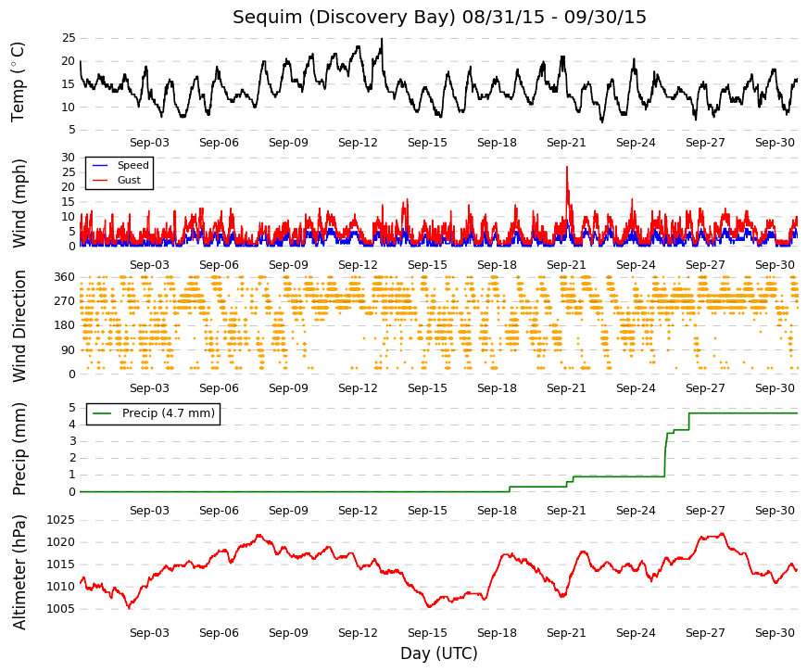Image resolution: width=807 pixels, height=672 pixels.
Task: Click the wind gust peak near Sep-21
Action: [x=567, y=168]
